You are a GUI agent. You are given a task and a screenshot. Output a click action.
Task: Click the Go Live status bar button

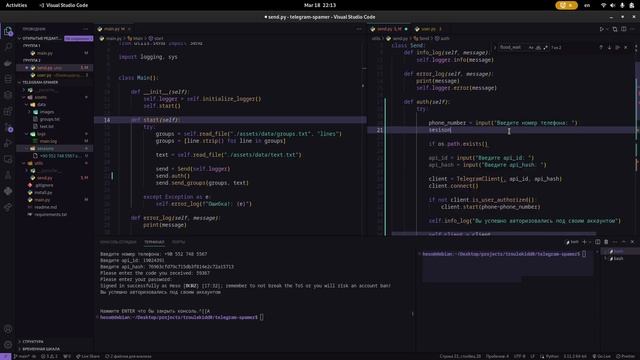pyautogui.click(x=602, y=356)
